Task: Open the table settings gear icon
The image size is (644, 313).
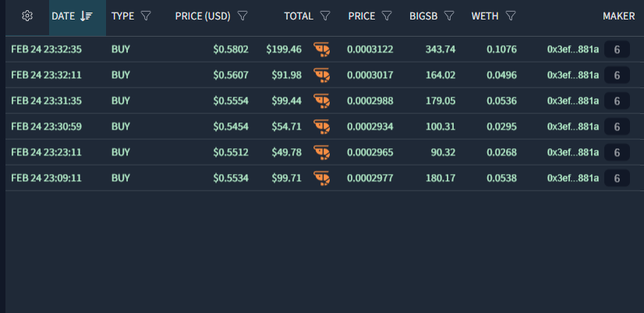Action: 27,16
